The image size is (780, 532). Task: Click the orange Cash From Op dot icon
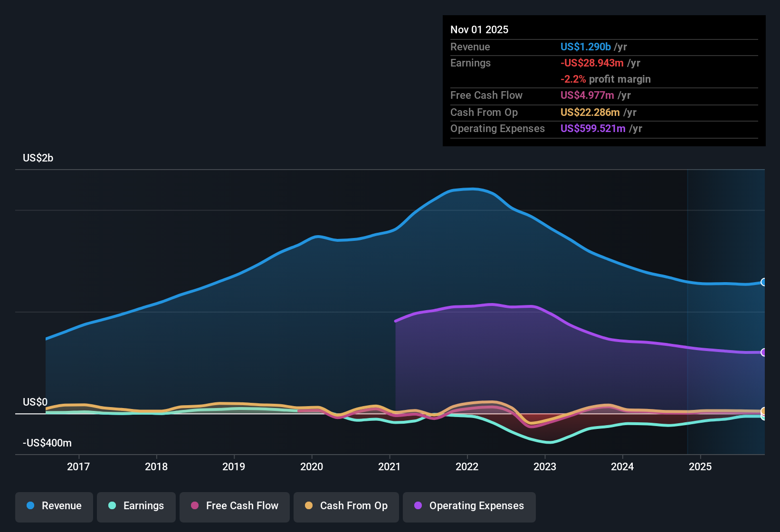click(308, 506)
